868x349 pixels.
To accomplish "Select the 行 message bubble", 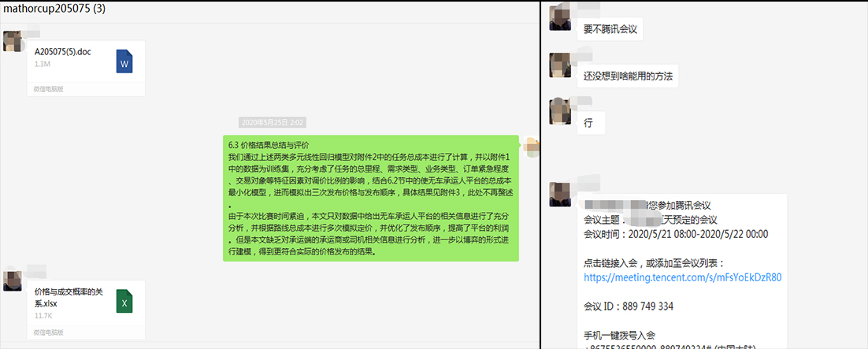I will [592, 124].
